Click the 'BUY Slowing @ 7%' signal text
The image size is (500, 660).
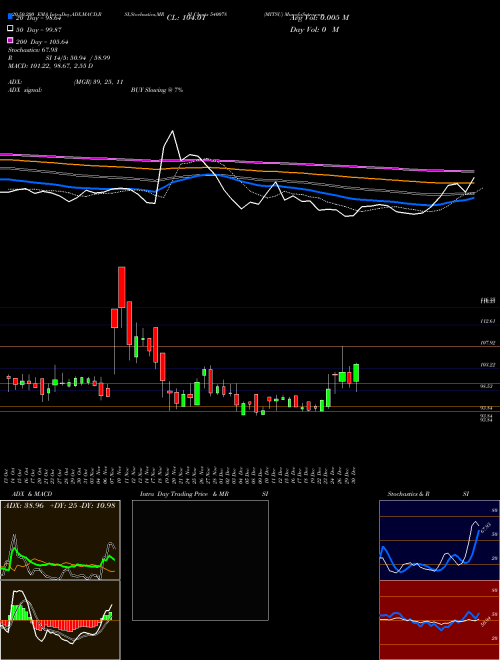click(157, 90)
